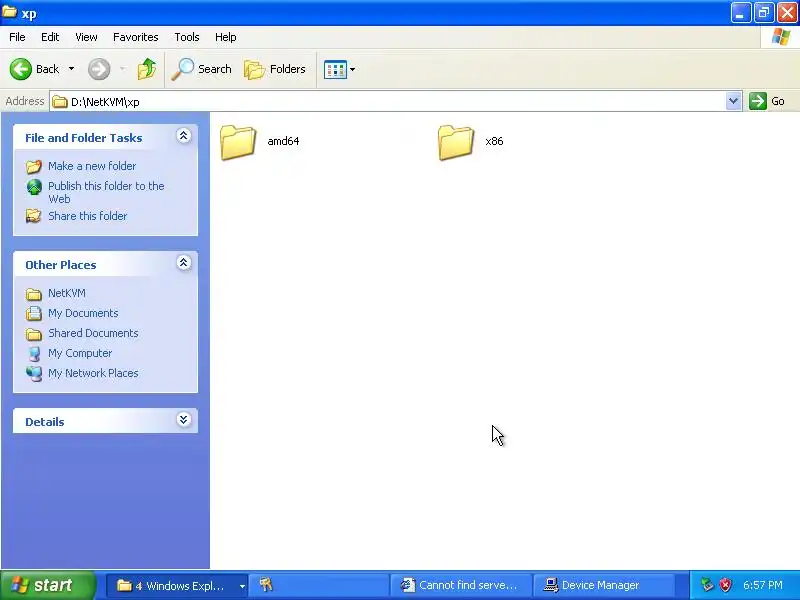
Task: Click the green Go arrow button
Action: click(x=758, y=101)
